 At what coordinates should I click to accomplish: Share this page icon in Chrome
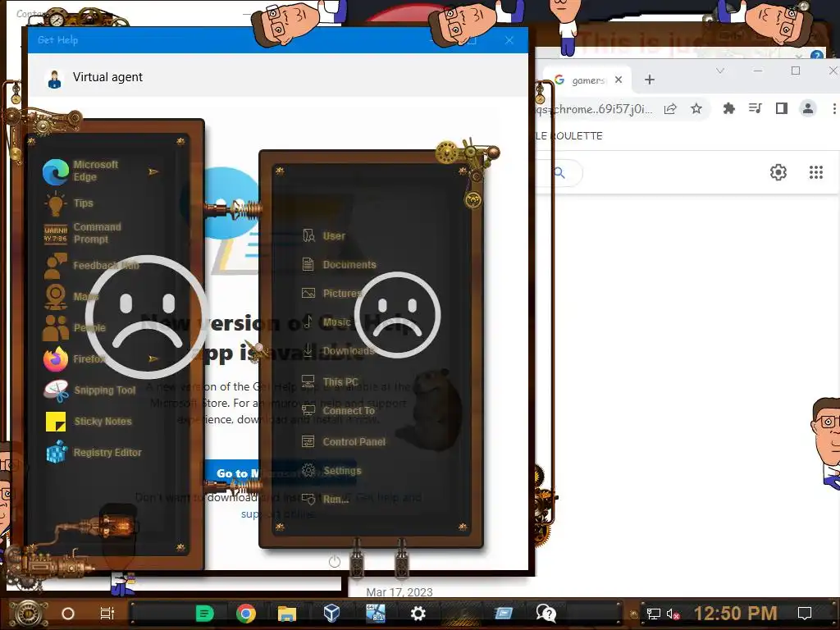pos(670,109)
